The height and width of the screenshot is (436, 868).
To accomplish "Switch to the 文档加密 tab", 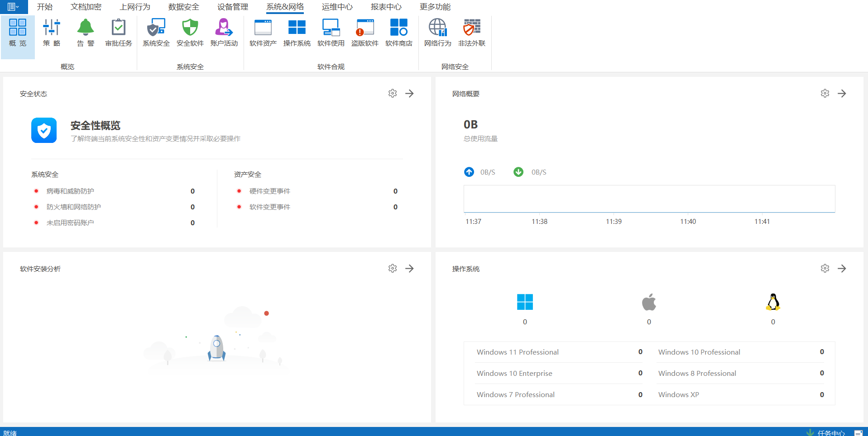I will [86, 7].
